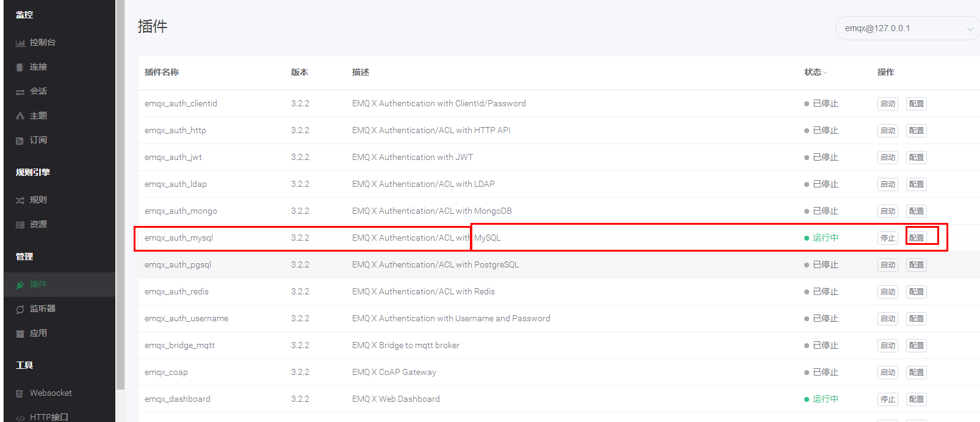Click the 连接 icon in sidebar
This screenshot has height=422, width=980.
click(20, 67)
